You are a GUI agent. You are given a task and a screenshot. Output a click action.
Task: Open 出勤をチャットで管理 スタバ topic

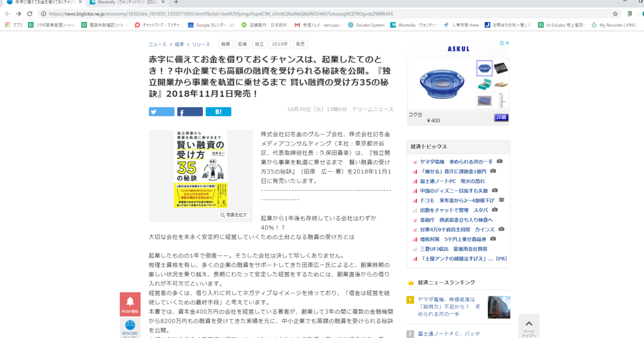click(454, 210)
